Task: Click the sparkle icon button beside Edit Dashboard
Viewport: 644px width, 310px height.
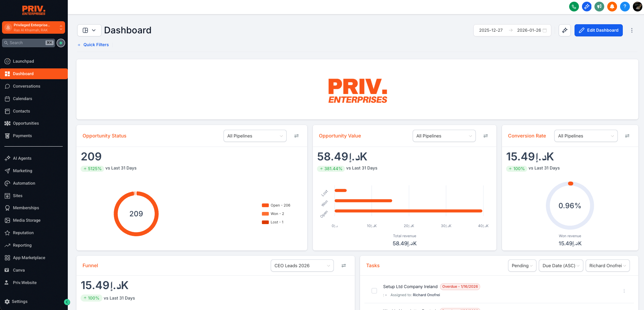Action: 565,30
